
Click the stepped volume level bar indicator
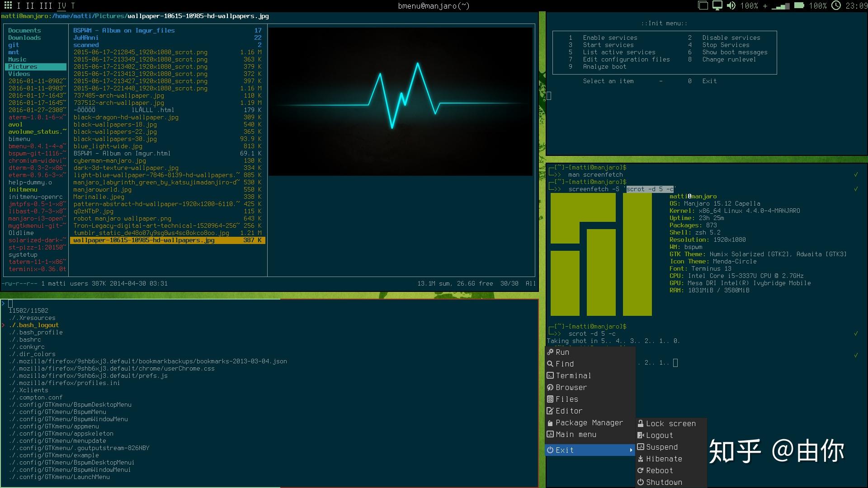780,6
